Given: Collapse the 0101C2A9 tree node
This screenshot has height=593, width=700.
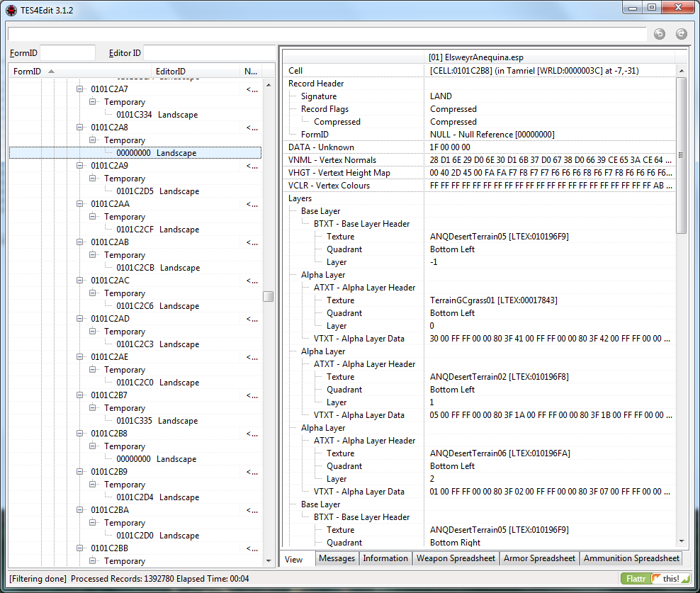Looking at the screenshot, I should [x=80, y=166].
